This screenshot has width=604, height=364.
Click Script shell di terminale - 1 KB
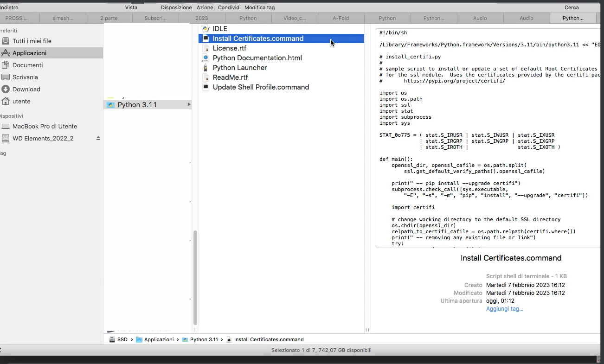(527, 276)
